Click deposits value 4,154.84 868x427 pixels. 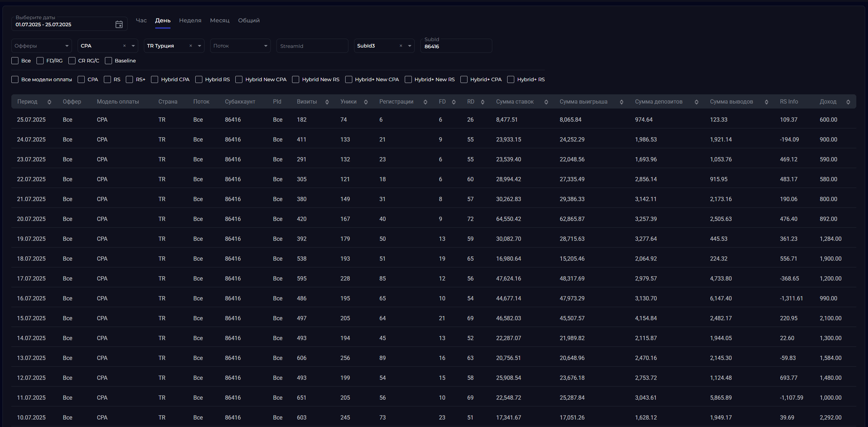point(646,318)
